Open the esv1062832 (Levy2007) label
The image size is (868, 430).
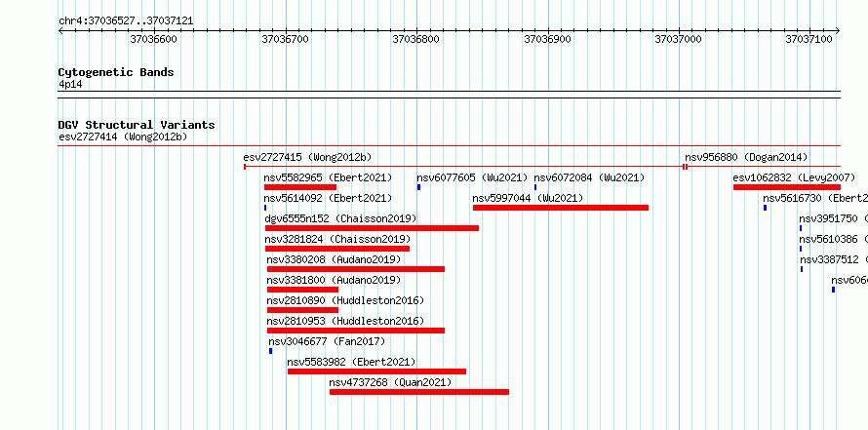pos(794,177)
